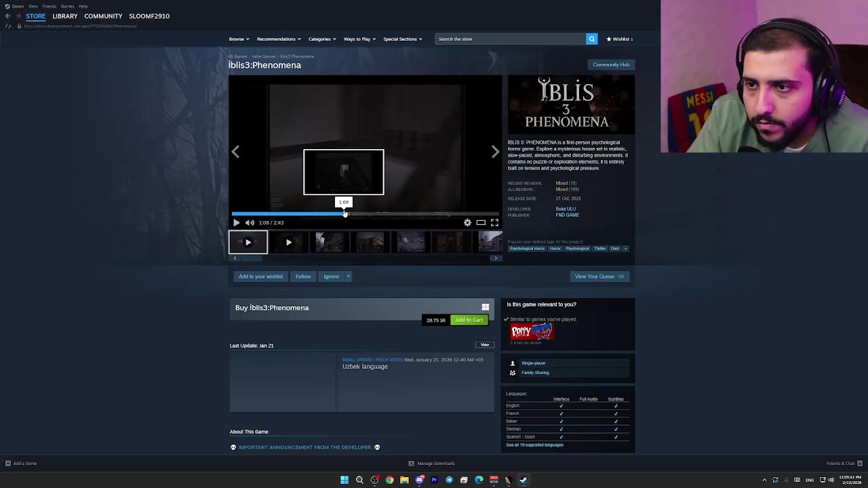Select the Thriller tag

click(x=600, y=249)
